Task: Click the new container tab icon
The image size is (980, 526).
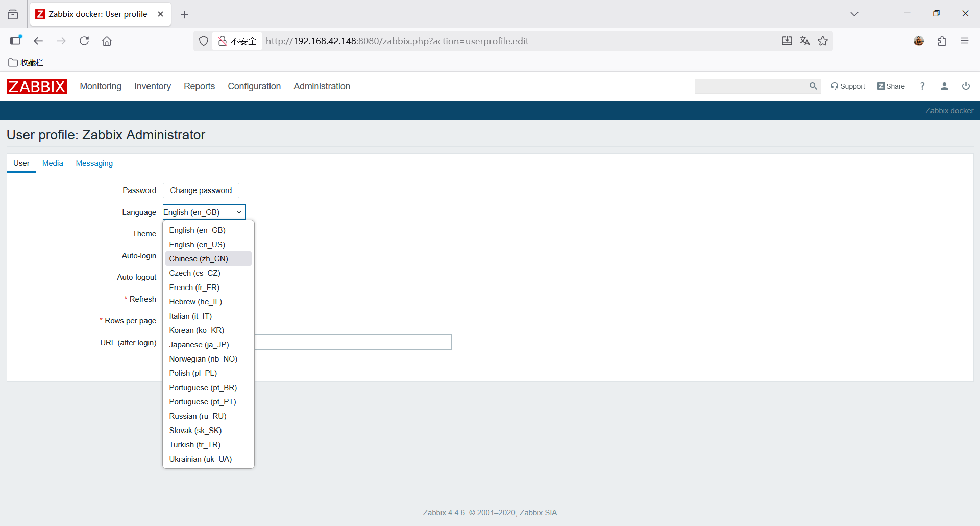Action: coord(16,40)
